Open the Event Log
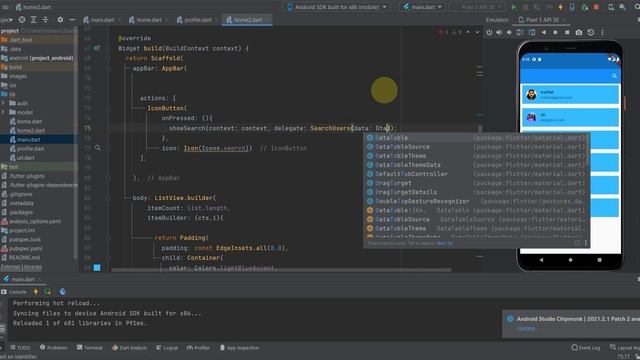 pos(586,348)
